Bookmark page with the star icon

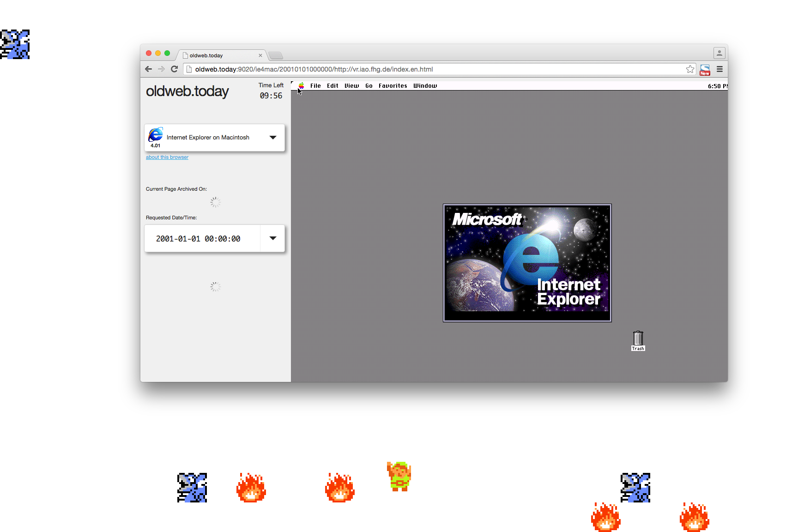pyautogui.click(x=690, y=69)
